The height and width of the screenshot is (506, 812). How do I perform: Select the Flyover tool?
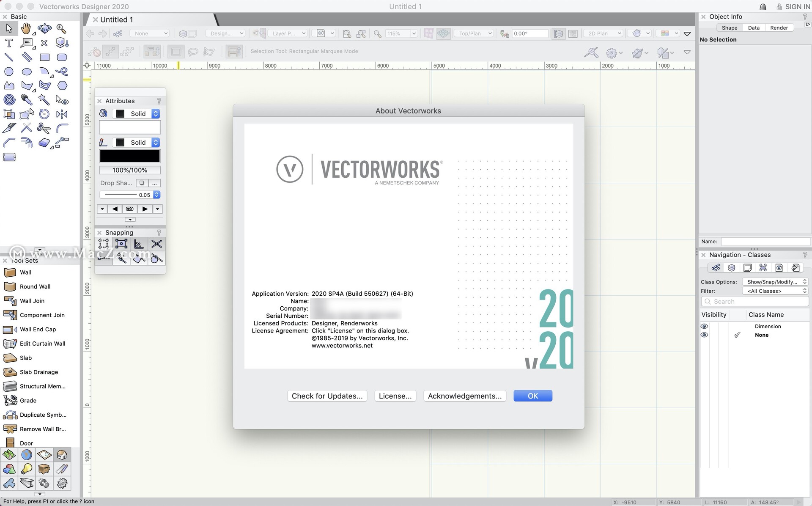coord(44,28)
